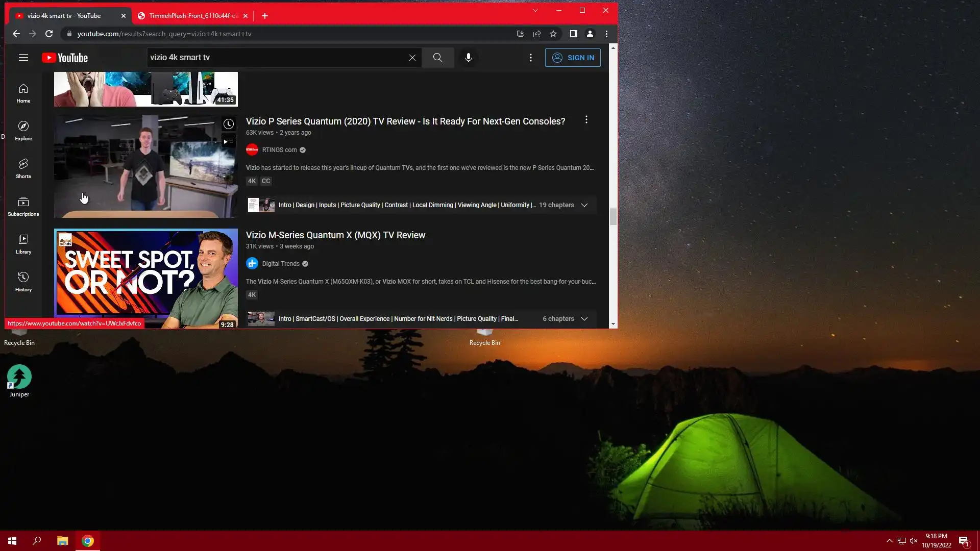This screenshot has height=551, width=980.
Task: Toggle the YouTube hamburger guide menu
Action: 23,58
